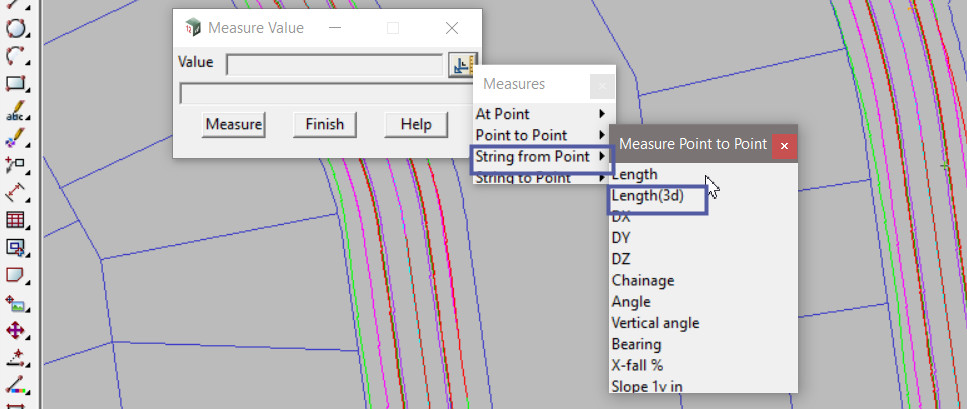This screenshot has width=967, height=409.
Task: Open Help in the Measure Value dialog
Action: [x=415, y=124]
